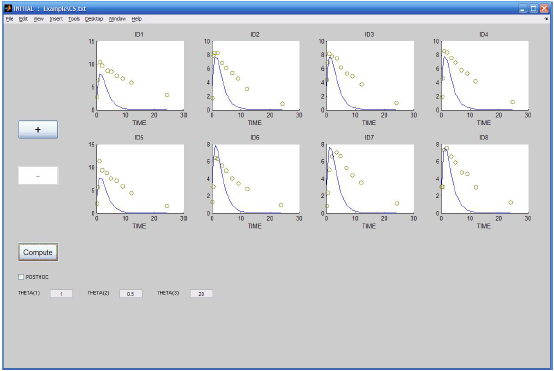The width and height of the screenshot is (554, 371).
Task: Open the View menu
Action: click(x=39, y=19)
